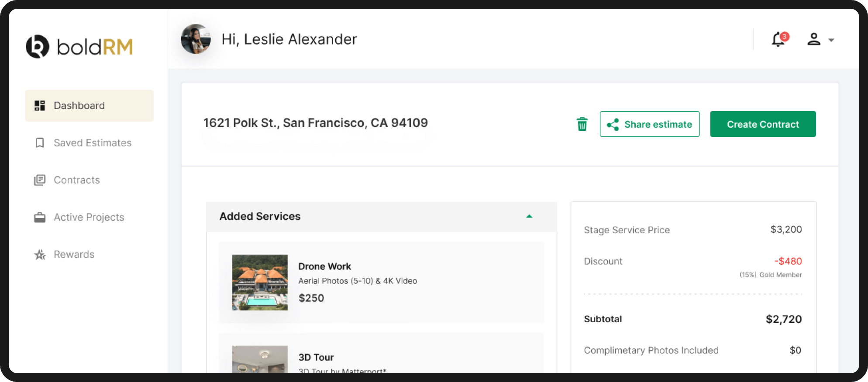Image resolution: width=868 pixels, height=382 pixels.
Task: Click the Subtotal label
Action: pos(603,319)
